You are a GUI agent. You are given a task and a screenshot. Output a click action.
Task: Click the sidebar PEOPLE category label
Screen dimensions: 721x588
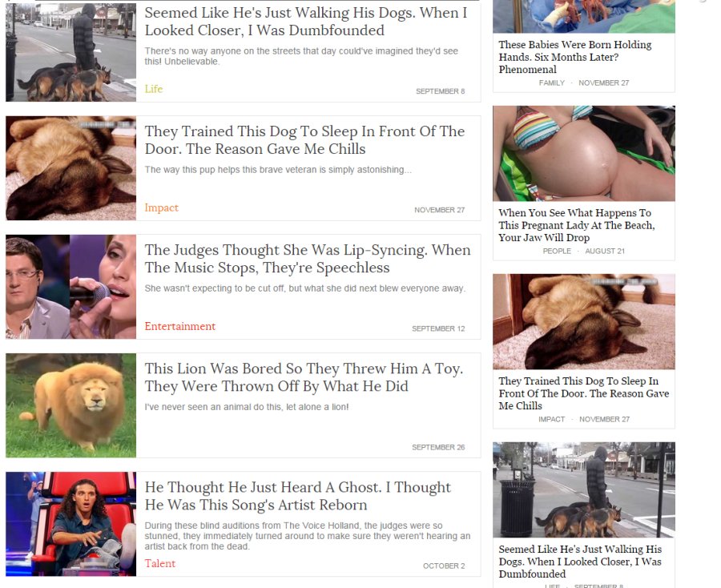[x=557, y=251]
